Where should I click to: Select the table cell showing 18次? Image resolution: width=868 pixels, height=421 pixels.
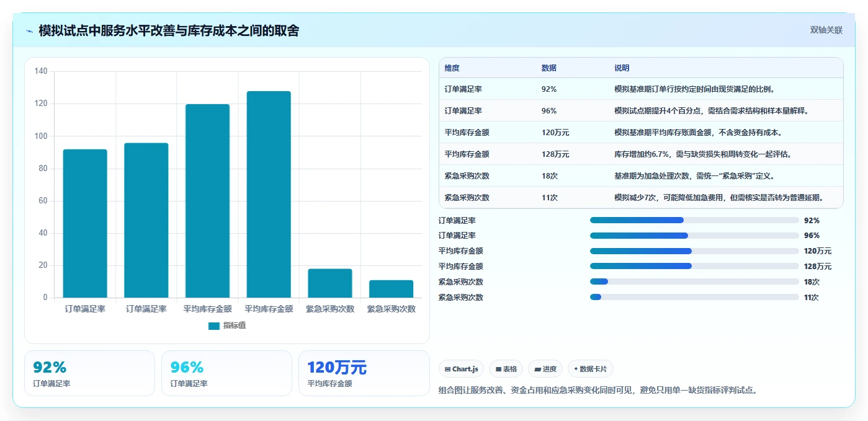[x=550, y=176]
